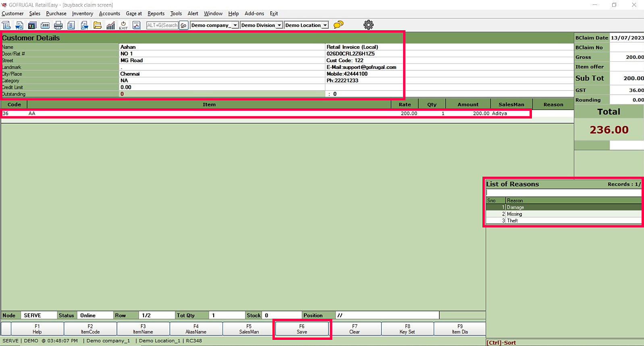Click the F8 Key Set button
The image size is (644, 346).
tap(407, 329)
